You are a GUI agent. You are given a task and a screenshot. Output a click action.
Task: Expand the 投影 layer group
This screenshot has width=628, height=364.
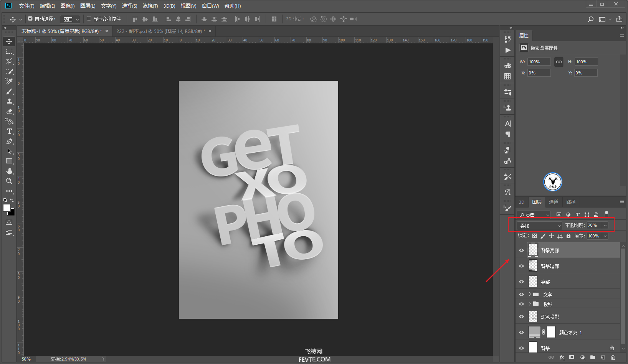pos(530,304)
